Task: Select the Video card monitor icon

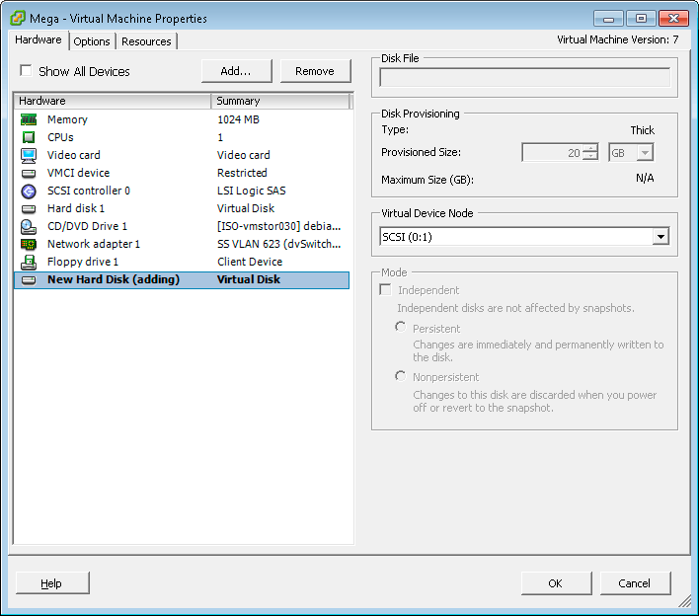Action: pyautogui.click(x=29, y=155)
